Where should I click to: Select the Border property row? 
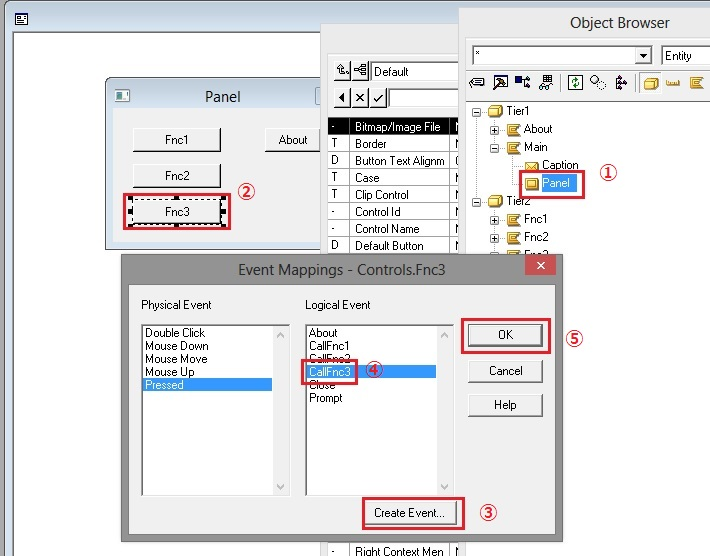(x=393, y=144)
